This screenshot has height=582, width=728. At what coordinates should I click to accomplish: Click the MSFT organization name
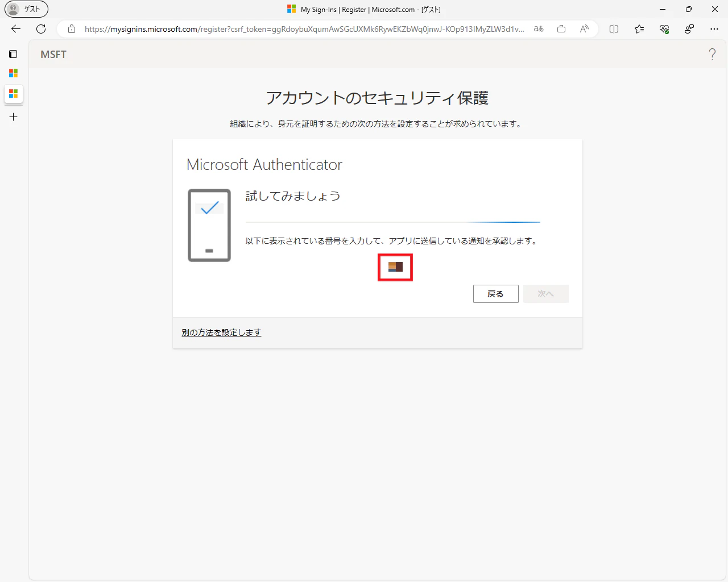coord(53,55)
